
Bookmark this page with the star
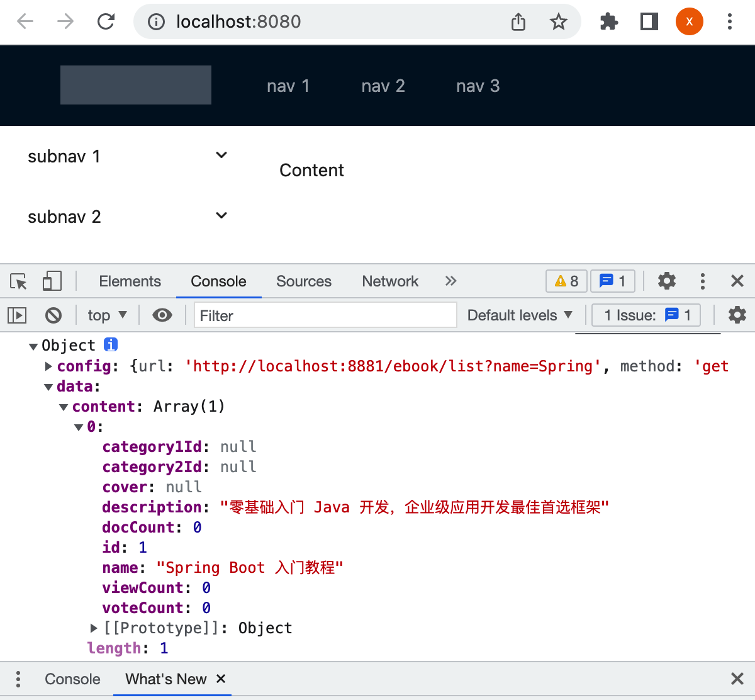coord(559,22)
